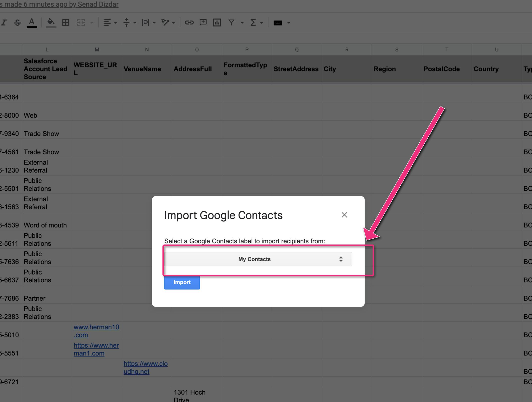Open the text wrapping dropdown
532x402 pixels.
click(149, 22)
